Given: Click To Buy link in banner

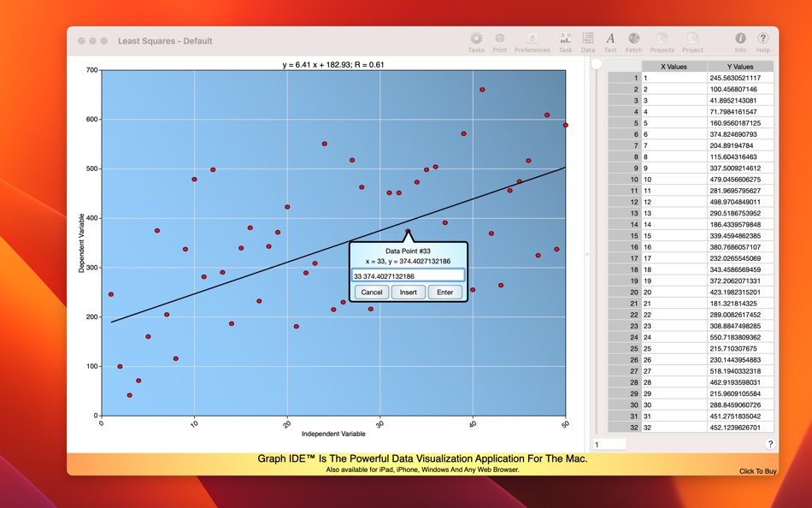Looking at the screenshot, I should point(757,471).
